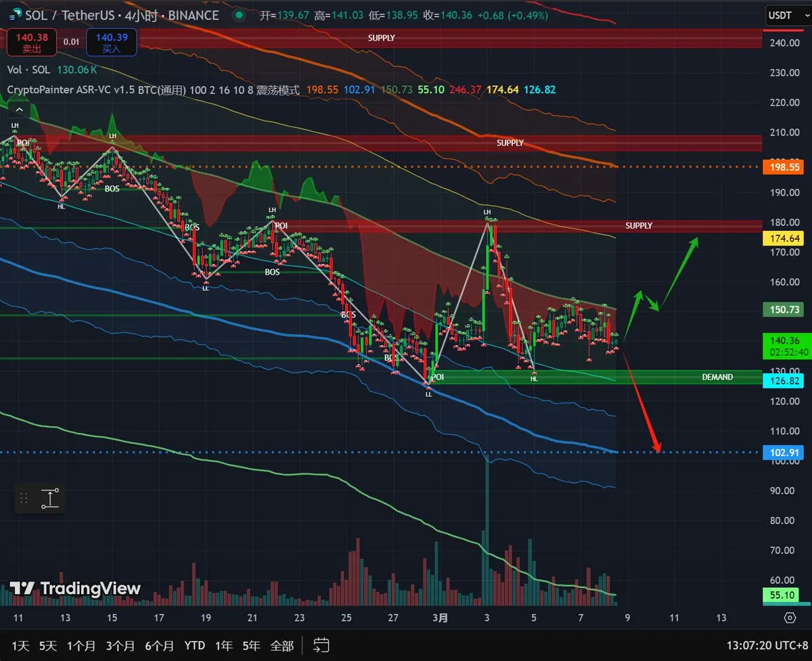The image size is (812, 661).
Task: Click the TradingView logo
Action: [75, 589]
